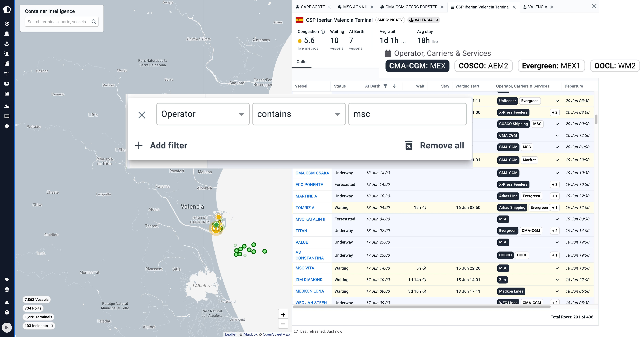The width and height of the screenshot is (644, 337).
Task: Select the Calls tab
Action: pyautogui.click(x=301, y=62)
